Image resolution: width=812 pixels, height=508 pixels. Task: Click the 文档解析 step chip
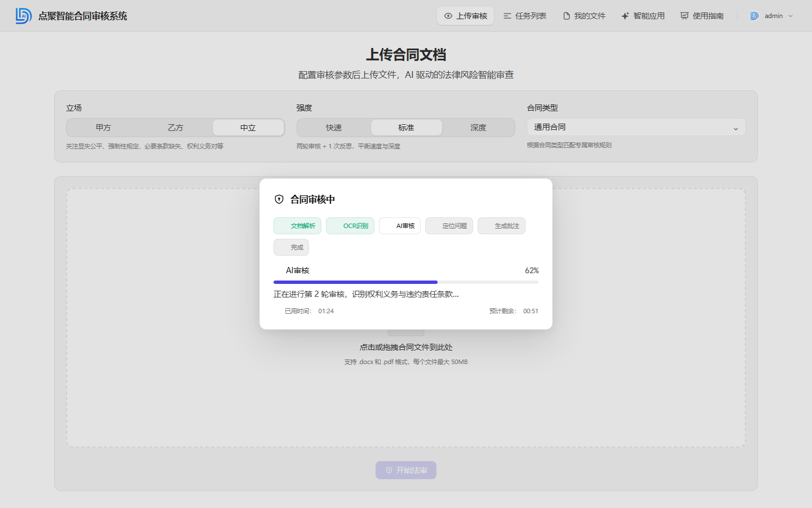pyautogui.click(x=297, y=226)
